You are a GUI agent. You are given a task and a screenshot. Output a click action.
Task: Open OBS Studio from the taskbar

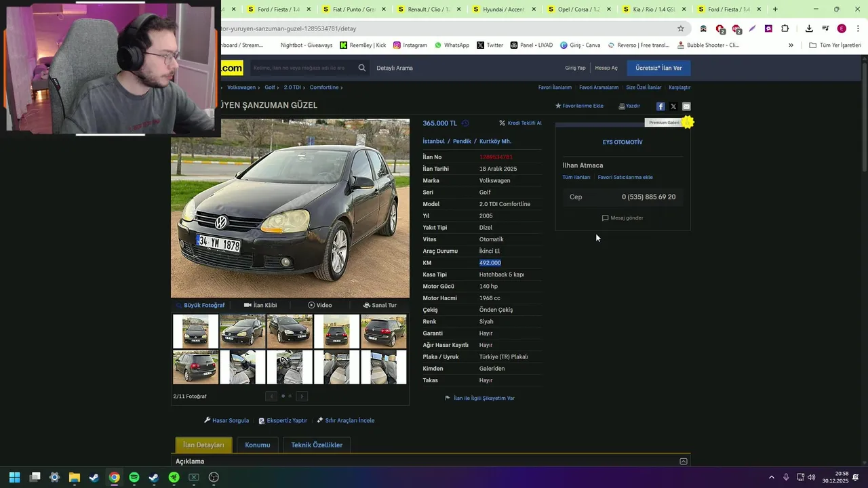coord(214,477)
